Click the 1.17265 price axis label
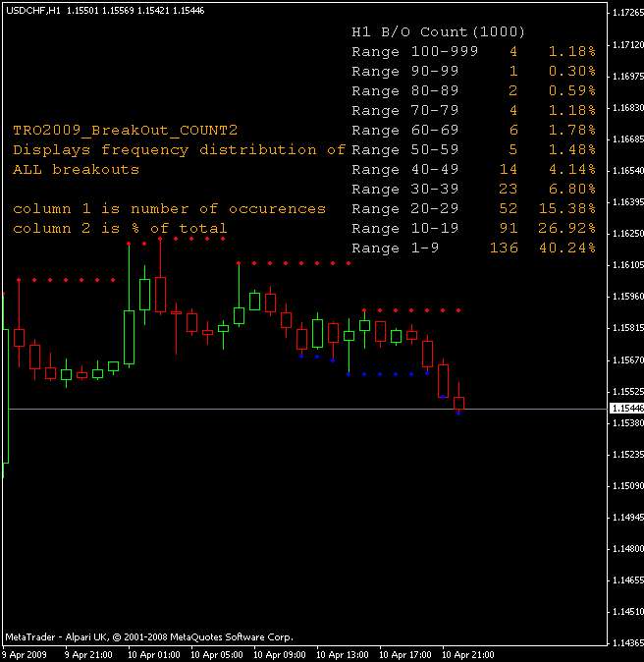 [x=626, y=13]
